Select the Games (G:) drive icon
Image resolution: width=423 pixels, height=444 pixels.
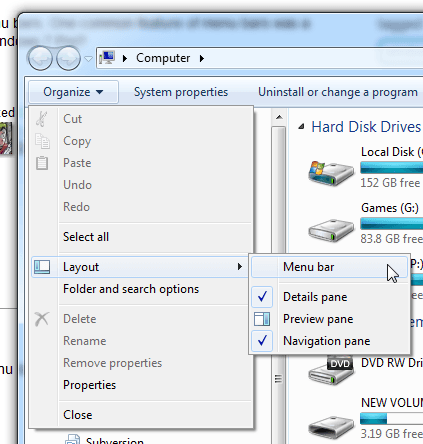331,230
